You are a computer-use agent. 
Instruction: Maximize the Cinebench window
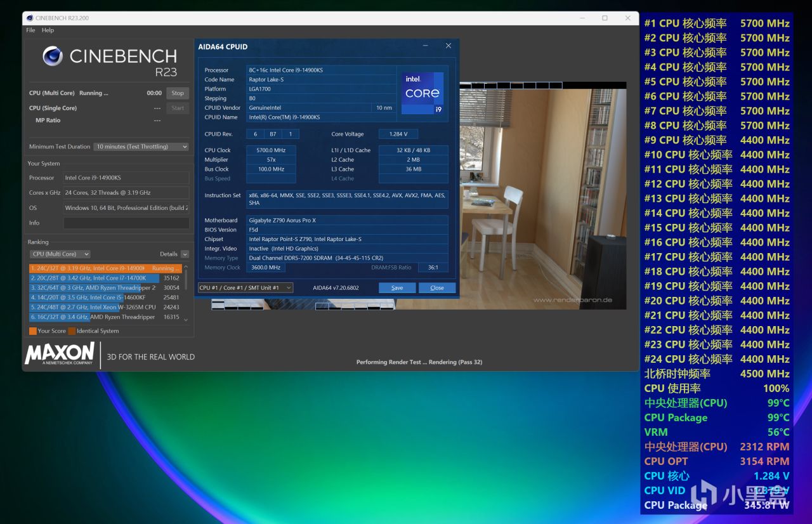(605, 18)
